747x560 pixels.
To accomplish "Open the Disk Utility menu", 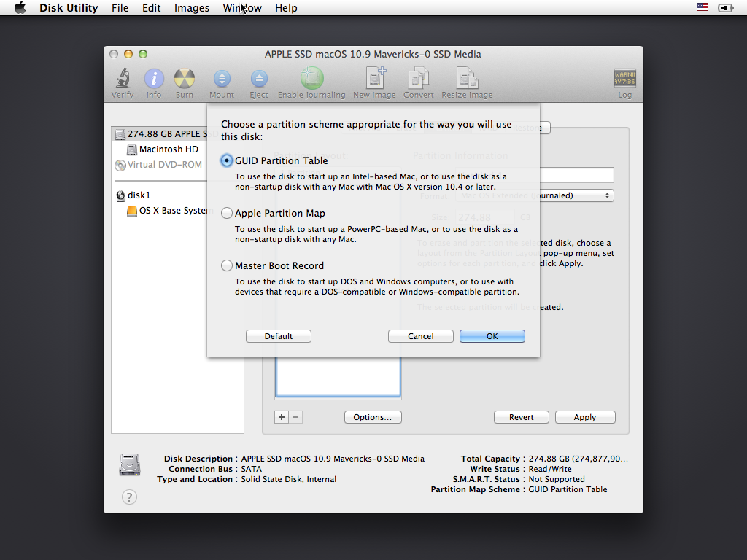I will click(x=69, y=7).
